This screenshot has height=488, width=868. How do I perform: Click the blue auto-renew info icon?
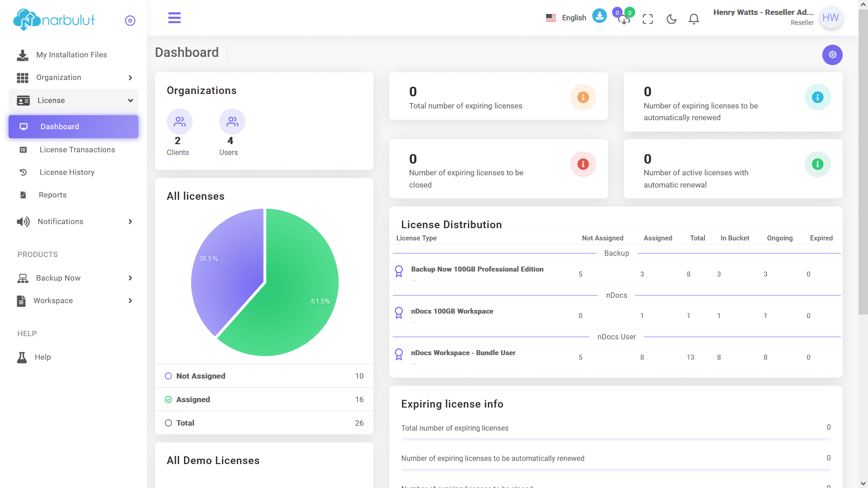[x=818, y=97]
